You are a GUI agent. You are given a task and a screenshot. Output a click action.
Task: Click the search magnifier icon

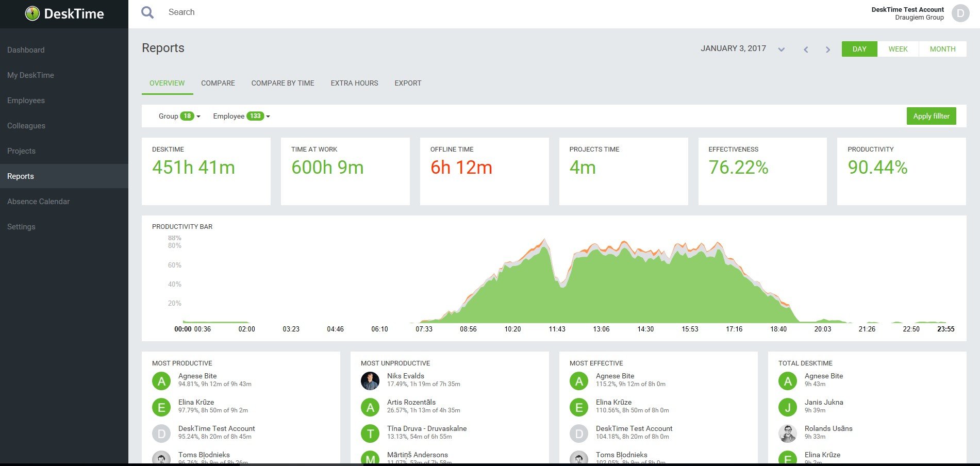coord(147,12)
